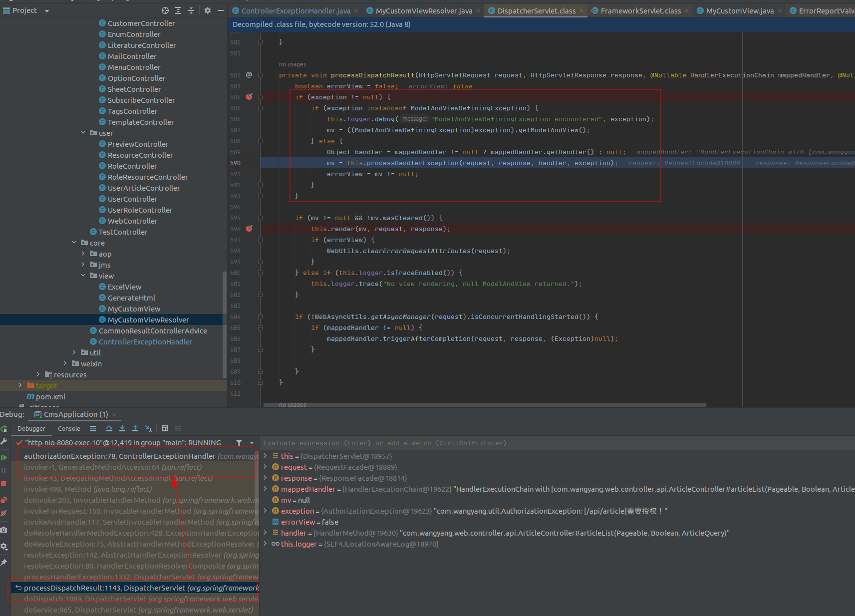Viewport: 855px width, 616px height.
Task: Collapse the core folder
Action: (x=74, y=243)
